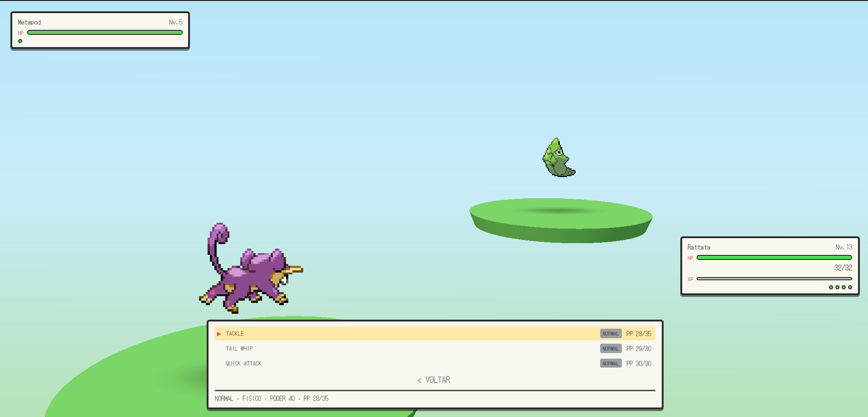Screen dimensions: 868x417
Task: Go back with the VOLTAR button
Action: coord(434,380)
